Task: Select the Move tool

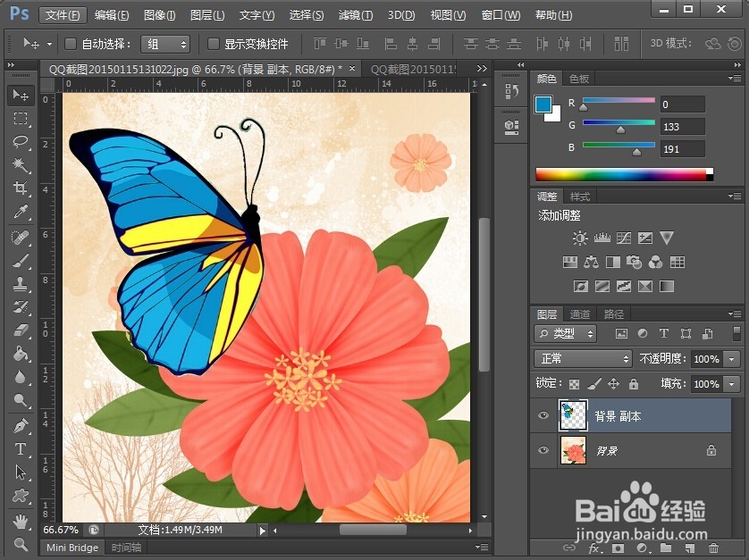Action: (x=20, y=96)
